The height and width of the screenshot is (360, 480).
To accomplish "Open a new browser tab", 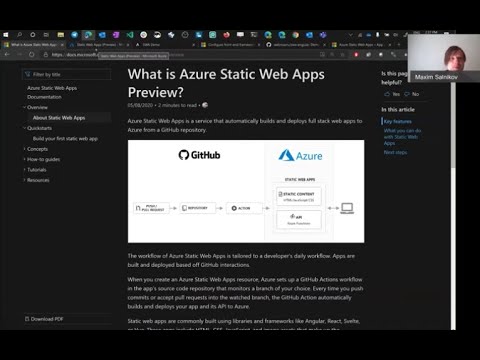I will (399, 44).
